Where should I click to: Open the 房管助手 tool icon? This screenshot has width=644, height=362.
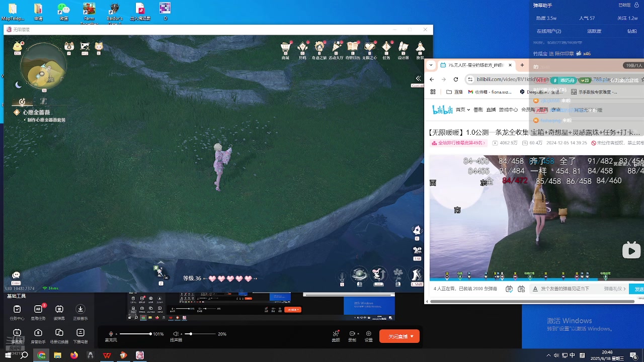point(38,335)
